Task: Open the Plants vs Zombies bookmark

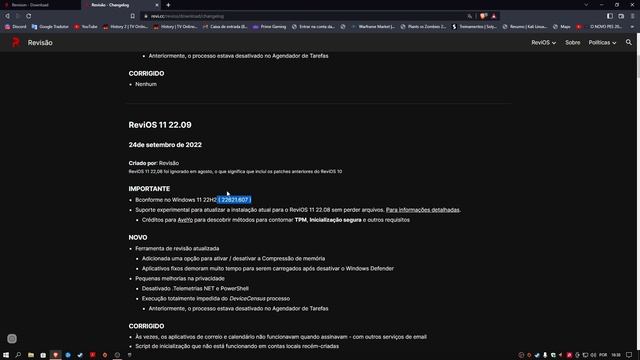Action: coord(423,27)
